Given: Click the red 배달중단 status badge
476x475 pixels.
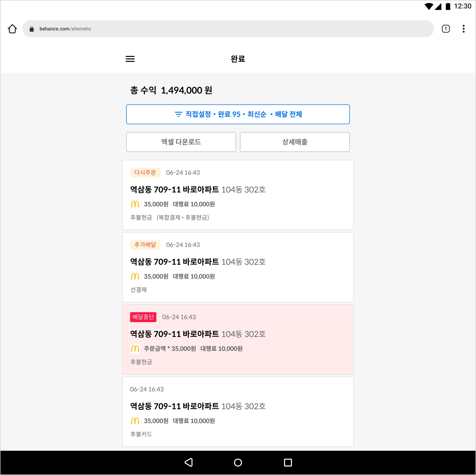Looking at the screenshot, I should pos(143,317).
